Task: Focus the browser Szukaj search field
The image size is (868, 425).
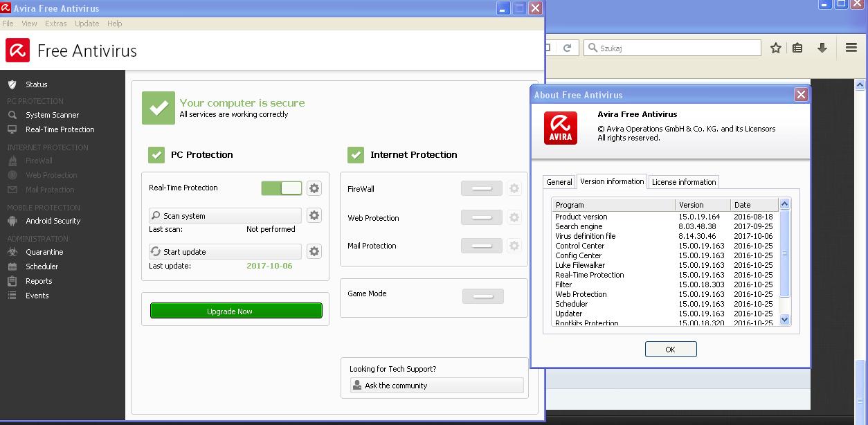Action: pyautogui.click(x=673, y=48)
